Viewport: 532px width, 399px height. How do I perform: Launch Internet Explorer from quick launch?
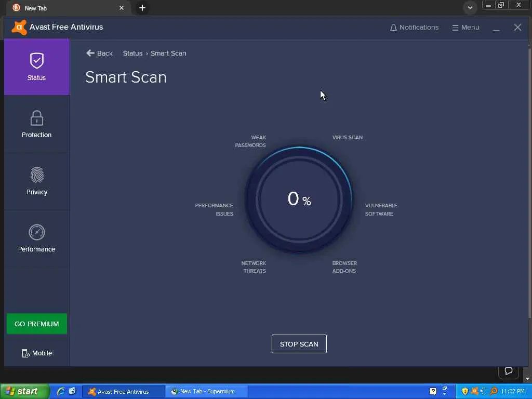coord(61,391)
